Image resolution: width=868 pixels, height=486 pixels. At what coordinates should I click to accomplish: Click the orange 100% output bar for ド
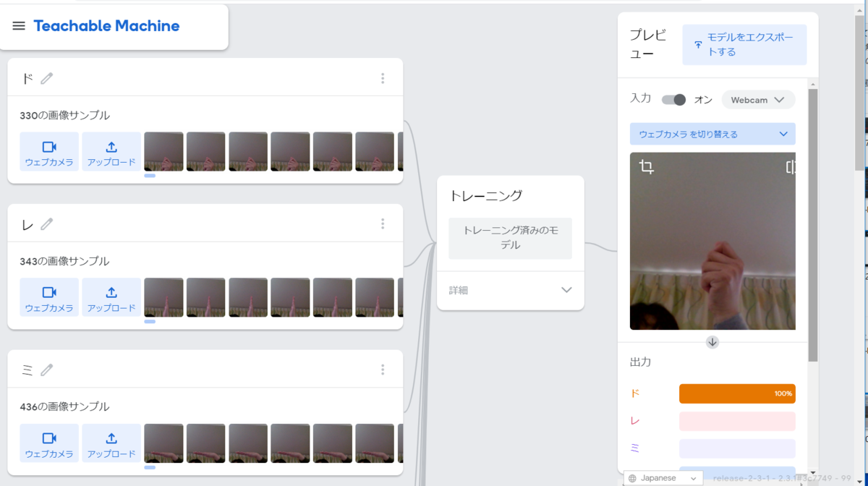coord(736,393)
